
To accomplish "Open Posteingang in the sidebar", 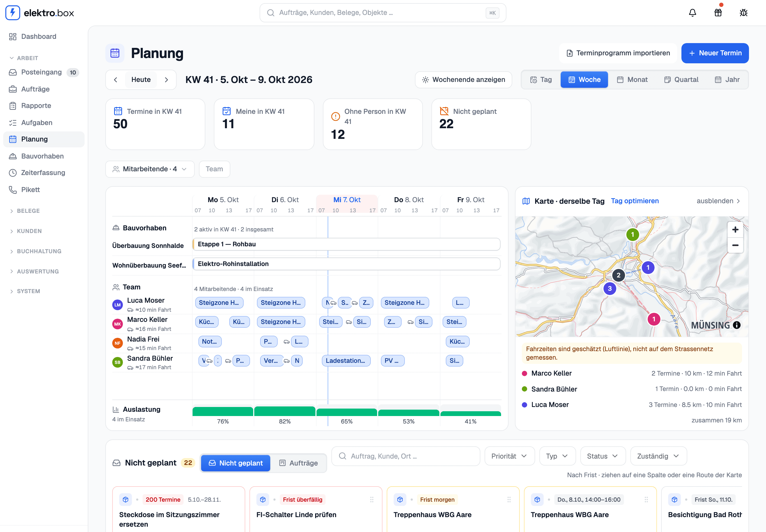I will click(44, 72).
